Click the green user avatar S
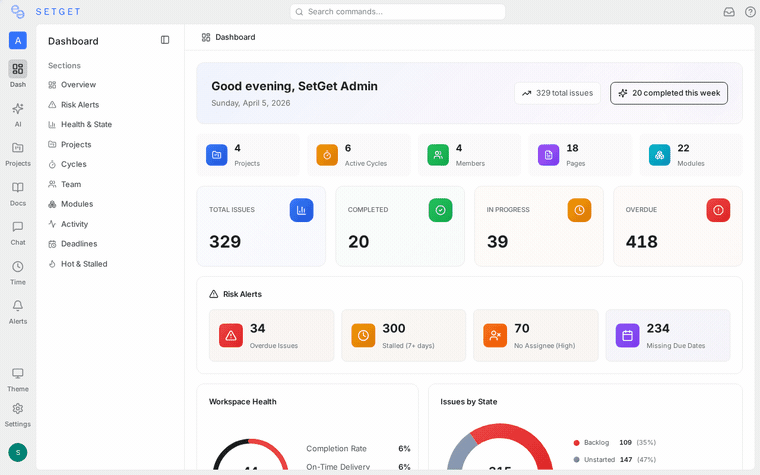This screenshot has width=760, height=475. tap(18, 452)
